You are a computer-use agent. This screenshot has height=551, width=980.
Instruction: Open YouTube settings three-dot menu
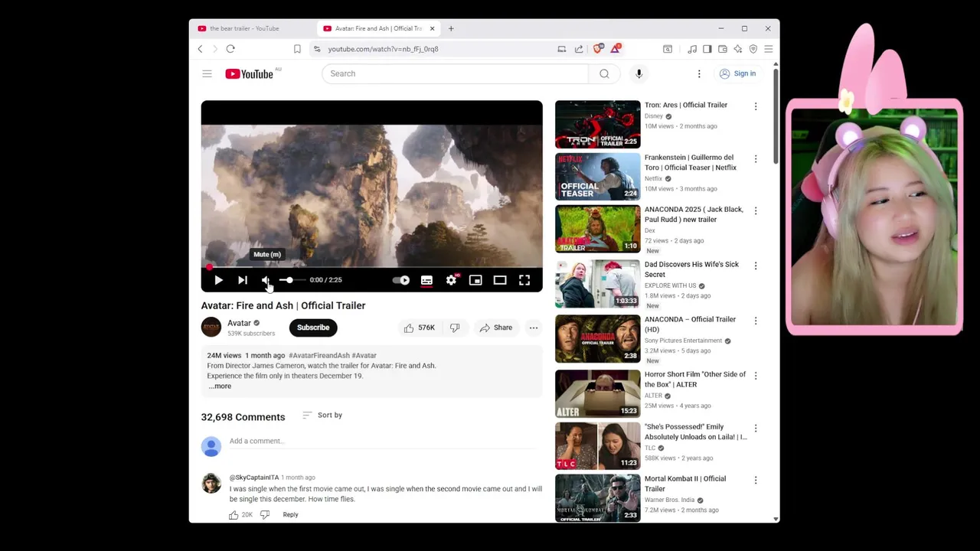[x=699, y=73]
